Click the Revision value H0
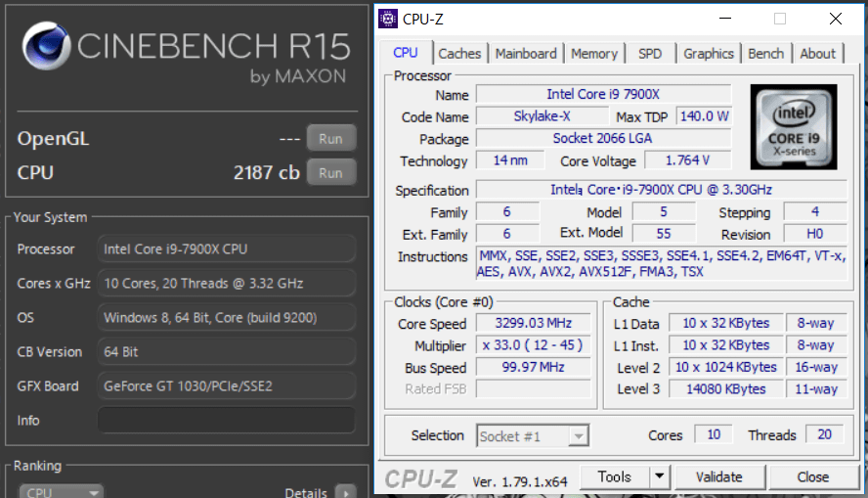Screen dimensions: 868x498 click(815, 233)
